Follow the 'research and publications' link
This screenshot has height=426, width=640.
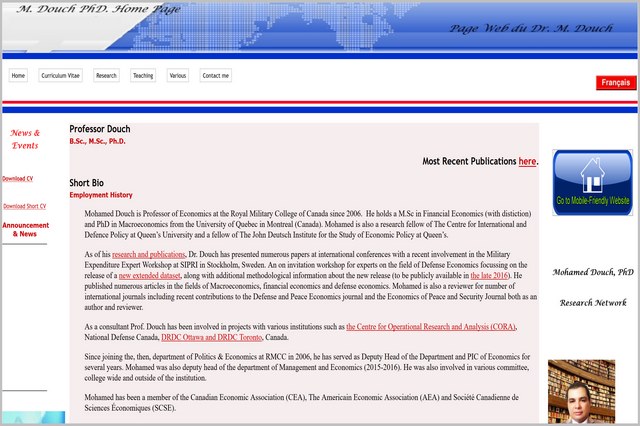point(149,254)
